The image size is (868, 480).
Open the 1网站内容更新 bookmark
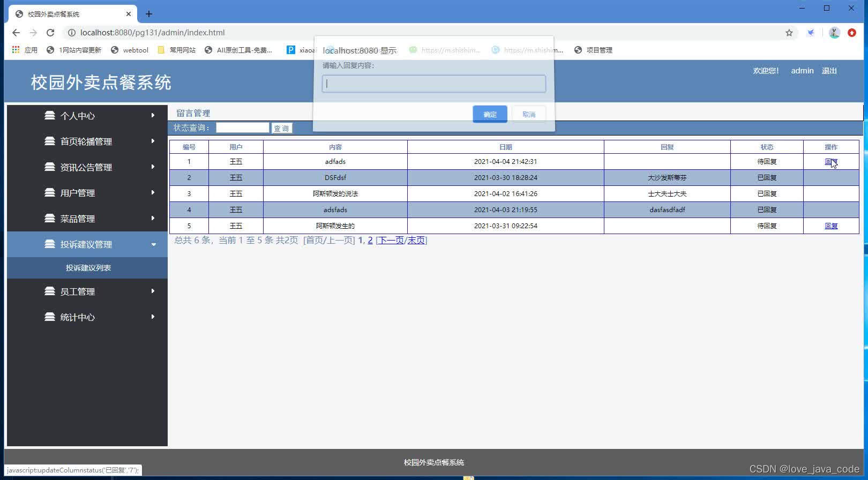point(74,50)
